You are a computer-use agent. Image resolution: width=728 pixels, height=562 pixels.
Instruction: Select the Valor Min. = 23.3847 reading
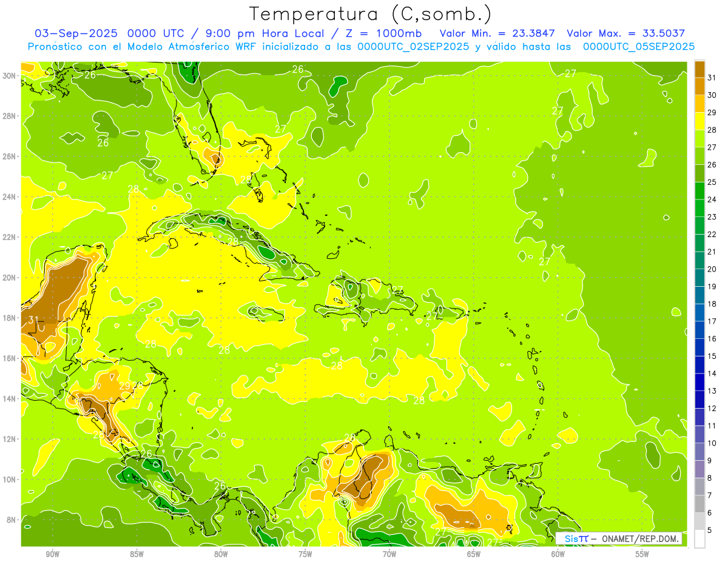(497, 33)
